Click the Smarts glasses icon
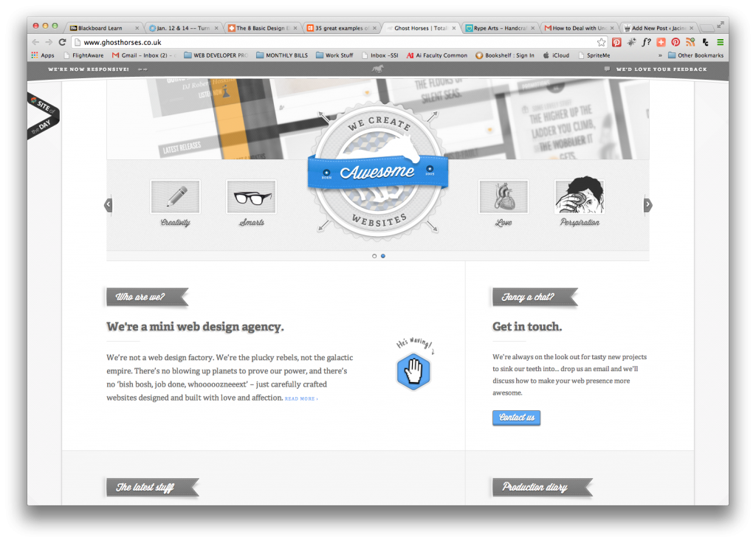Viewport: 756px width, 543px height. click(251, 196)
